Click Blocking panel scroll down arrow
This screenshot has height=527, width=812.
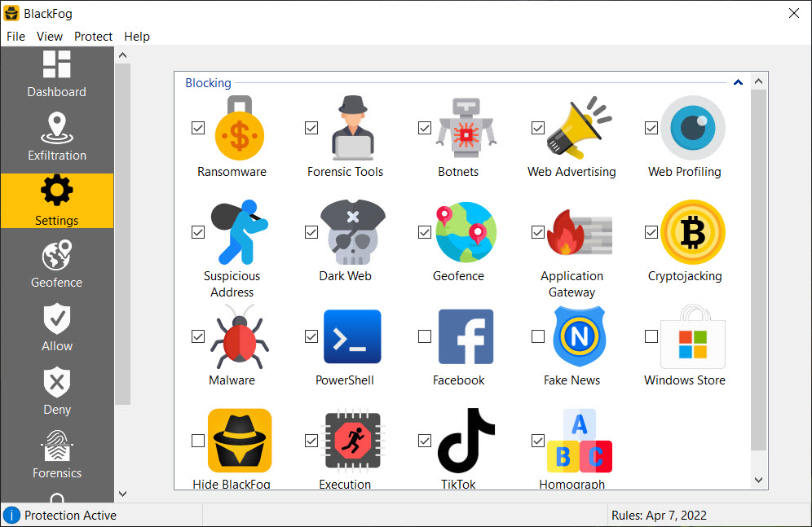(758, 481)
